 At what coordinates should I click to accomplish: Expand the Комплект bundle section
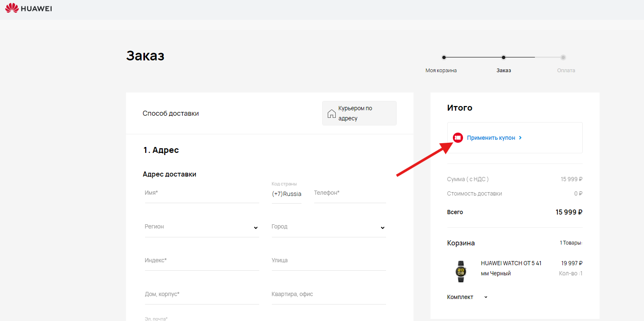coord(467,297)
